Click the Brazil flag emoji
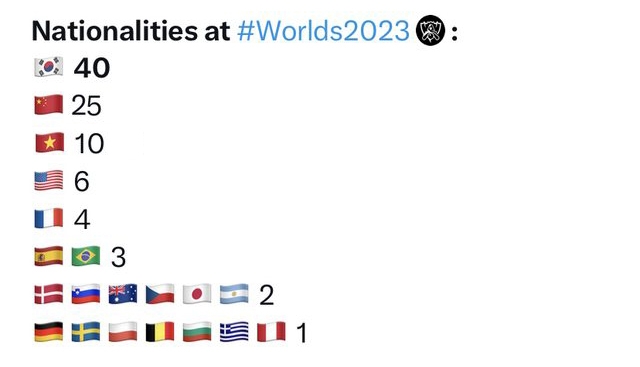Image resolution: width=640 pixels, height=367 pixels. click(x=86, y=256)
